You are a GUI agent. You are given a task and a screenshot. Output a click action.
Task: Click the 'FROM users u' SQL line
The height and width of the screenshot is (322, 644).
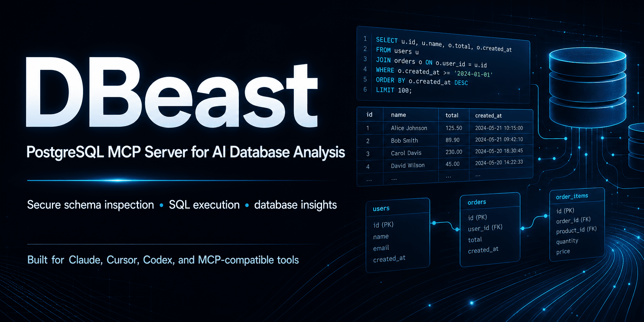[397, 51]
